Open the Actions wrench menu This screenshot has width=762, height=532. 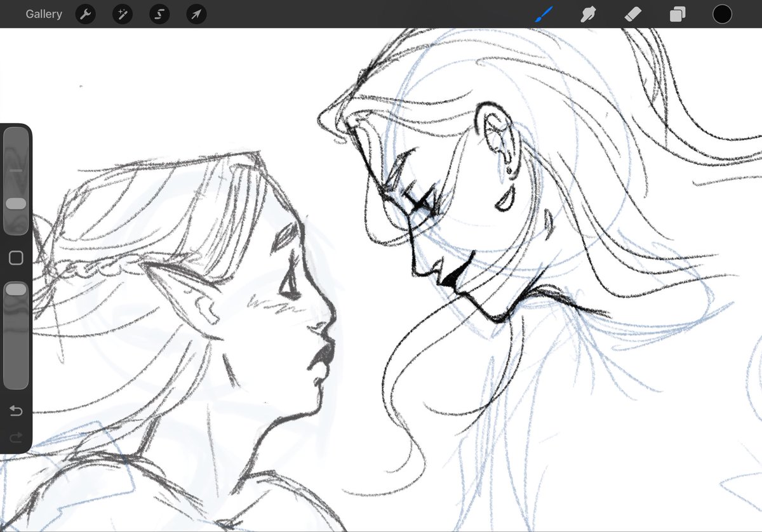[x=85, y=14]
